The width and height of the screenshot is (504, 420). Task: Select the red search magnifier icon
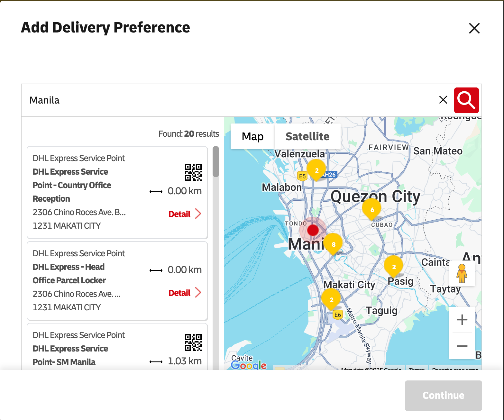(x=466, y=100)
